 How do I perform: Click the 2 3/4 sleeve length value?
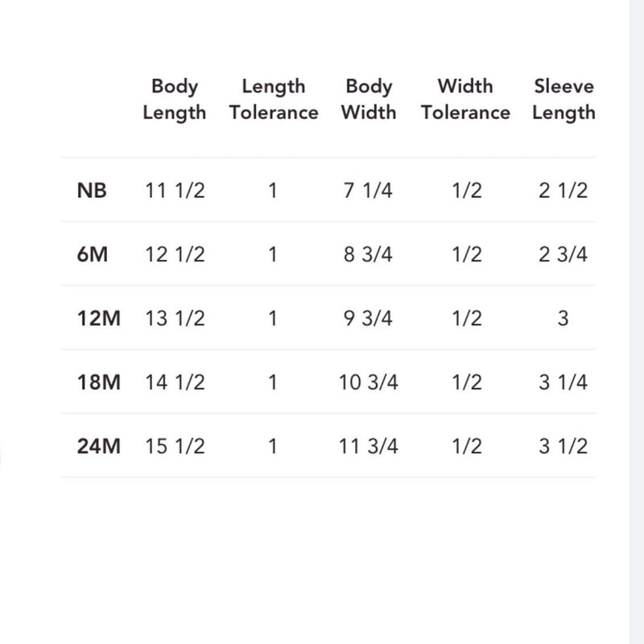(x=563, y=254)
